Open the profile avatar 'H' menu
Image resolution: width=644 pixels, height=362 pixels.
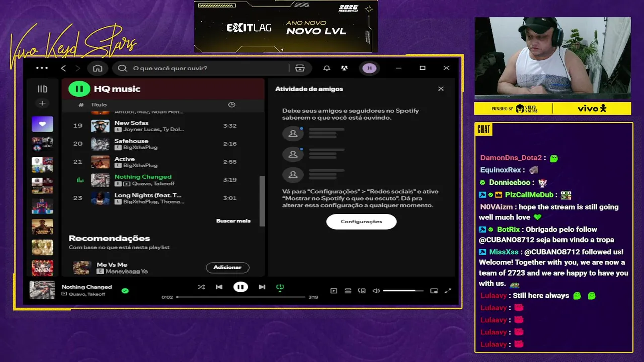coord(369,68)
